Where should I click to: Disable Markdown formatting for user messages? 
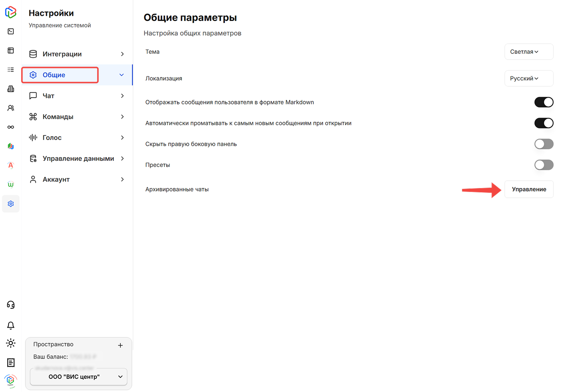coord(544,102)
